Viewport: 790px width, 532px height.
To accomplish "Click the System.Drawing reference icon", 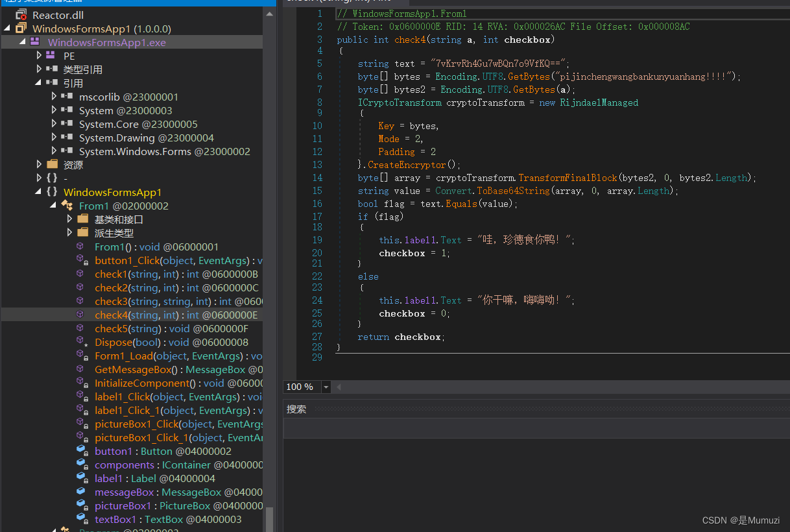I will tap(67, 138).
